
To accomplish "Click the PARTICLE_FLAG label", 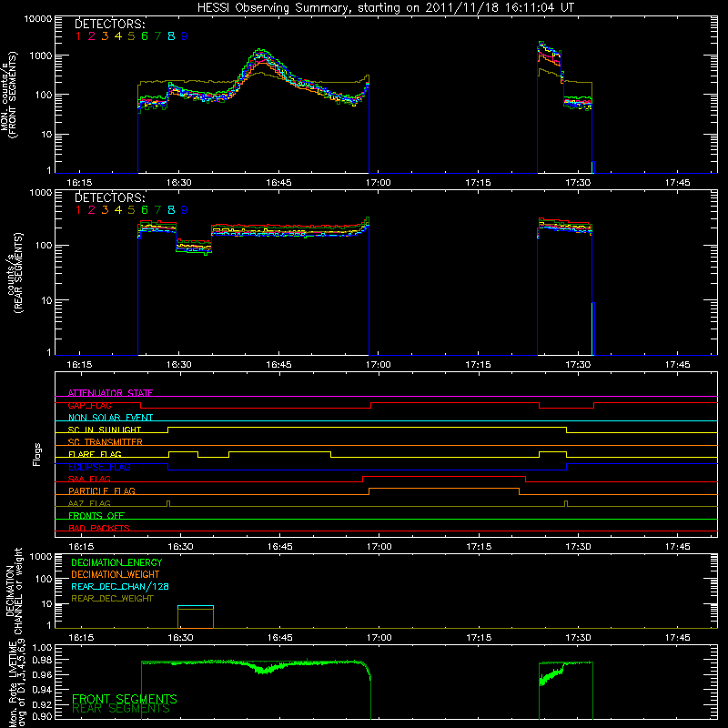I will point(102,490).
